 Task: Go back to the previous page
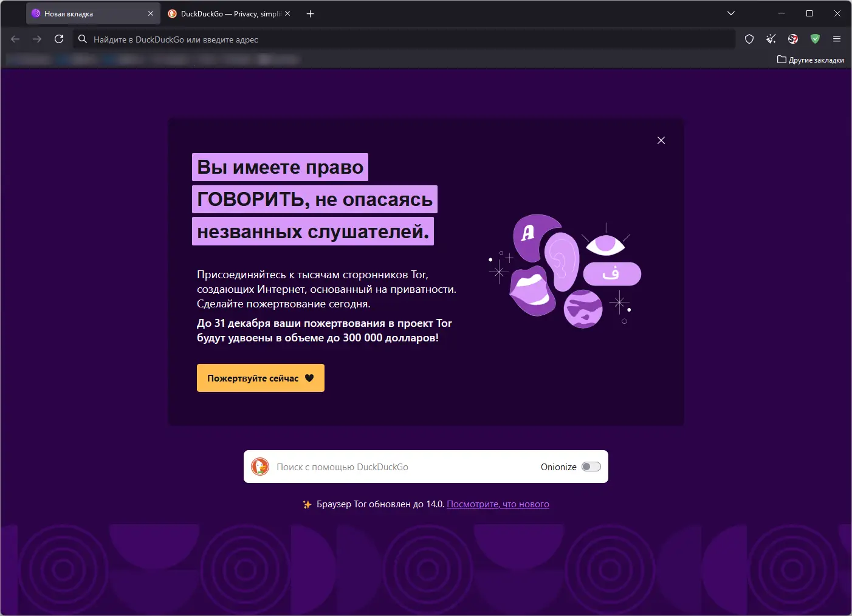[16, 39]
